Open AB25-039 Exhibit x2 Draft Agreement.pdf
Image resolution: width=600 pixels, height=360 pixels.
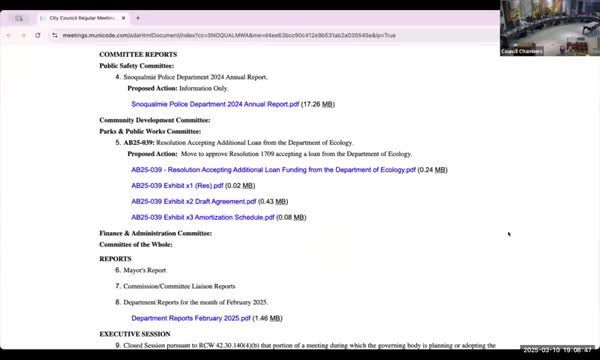pos(194,201)
